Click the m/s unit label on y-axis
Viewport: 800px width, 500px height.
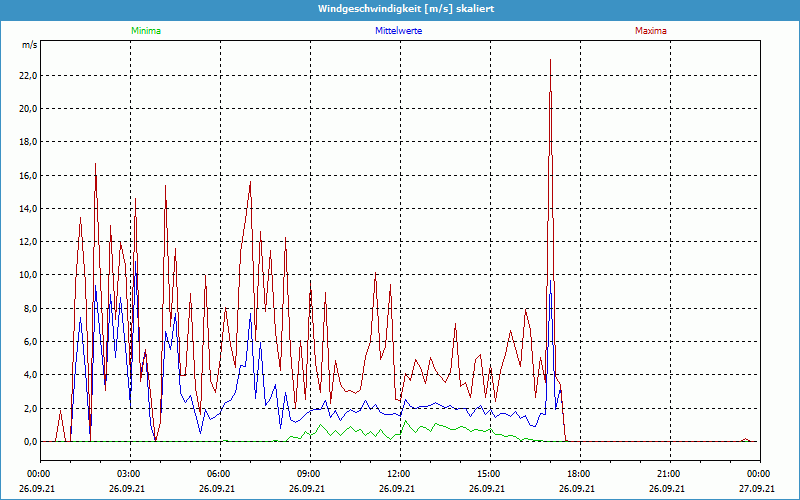29,46
